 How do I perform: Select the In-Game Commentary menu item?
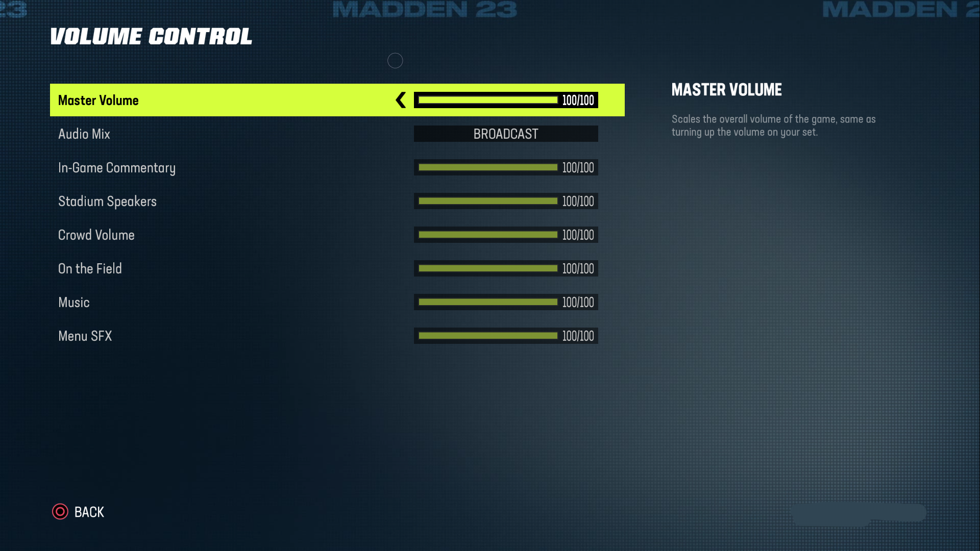(116, 167)
